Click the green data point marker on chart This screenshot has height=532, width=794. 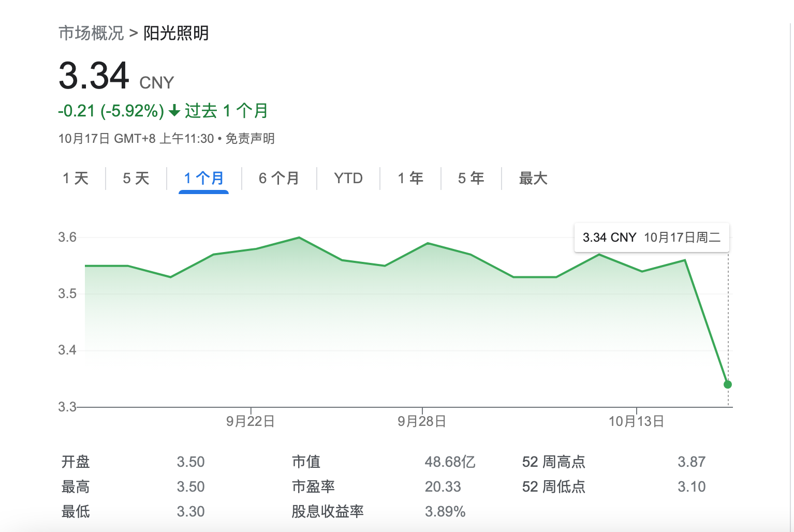[728, 385]
